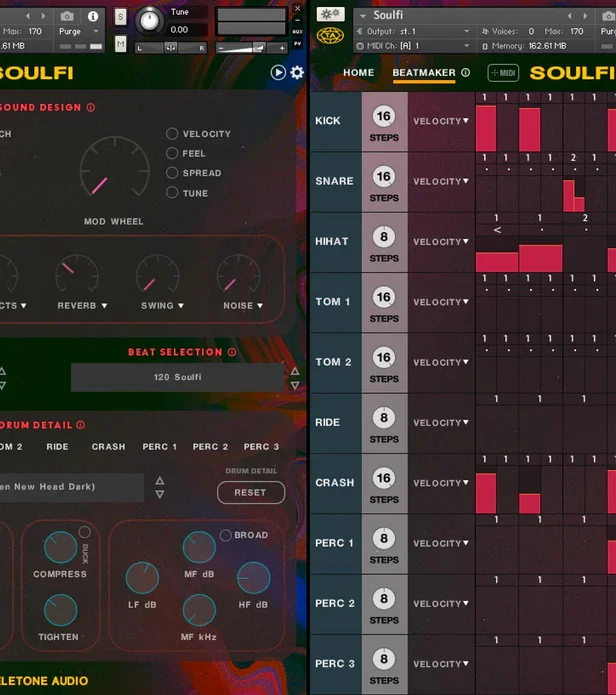
Task: Click Beatmaker info icon
Action: [x=465, y=72]
